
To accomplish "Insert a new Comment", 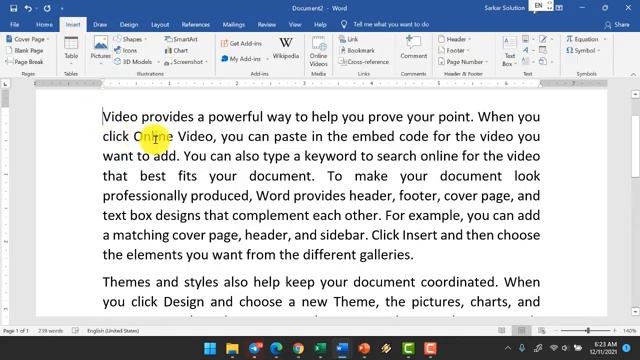I will (413, 47).
